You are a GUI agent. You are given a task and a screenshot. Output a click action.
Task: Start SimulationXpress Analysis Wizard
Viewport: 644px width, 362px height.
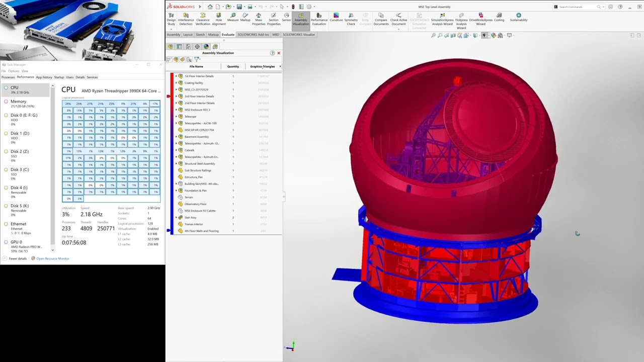coord(442,19)
